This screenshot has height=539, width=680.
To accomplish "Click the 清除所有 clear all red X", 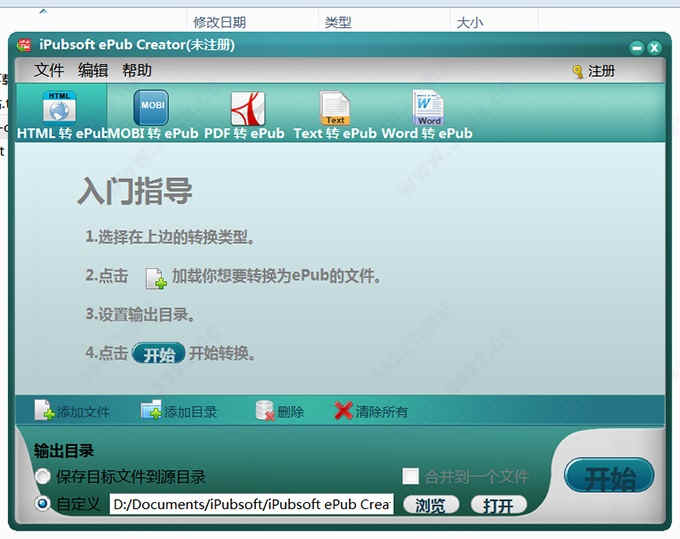I will coord(343,410).
